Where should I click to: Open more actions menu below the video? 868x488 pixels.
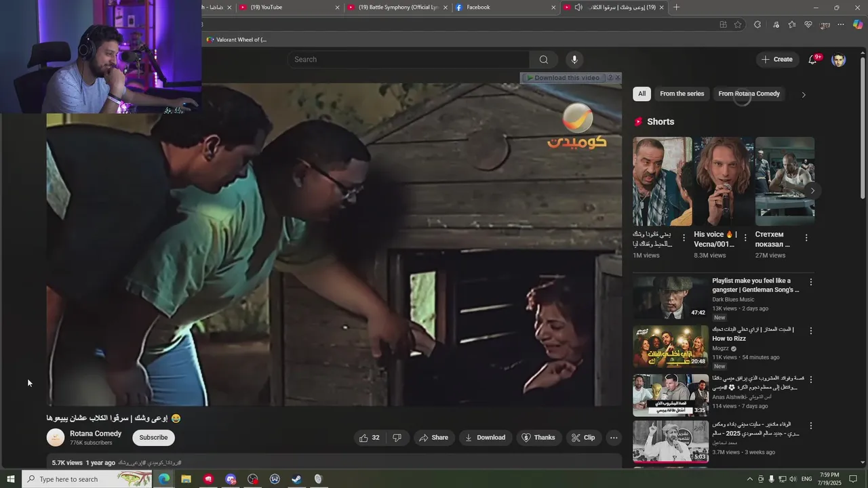pyautogui.click(x=614, y=438)
